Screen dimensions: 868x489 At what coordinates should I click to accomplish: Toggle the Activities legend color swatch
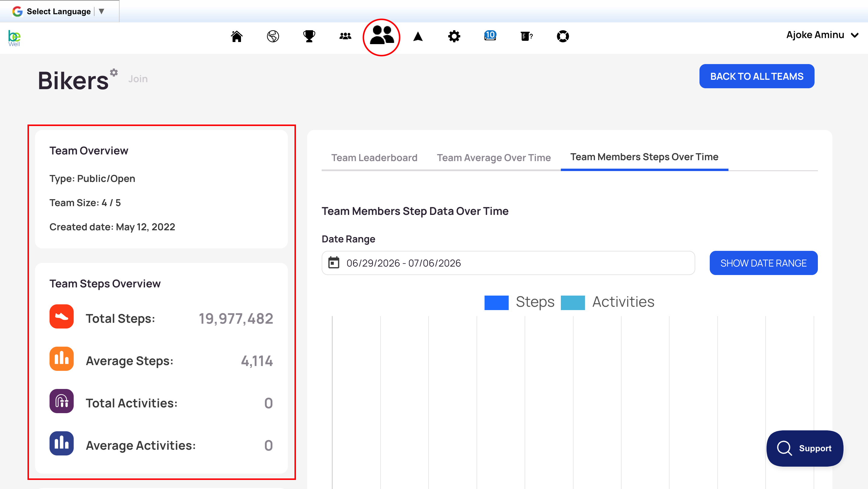click(x=573, y=303)
